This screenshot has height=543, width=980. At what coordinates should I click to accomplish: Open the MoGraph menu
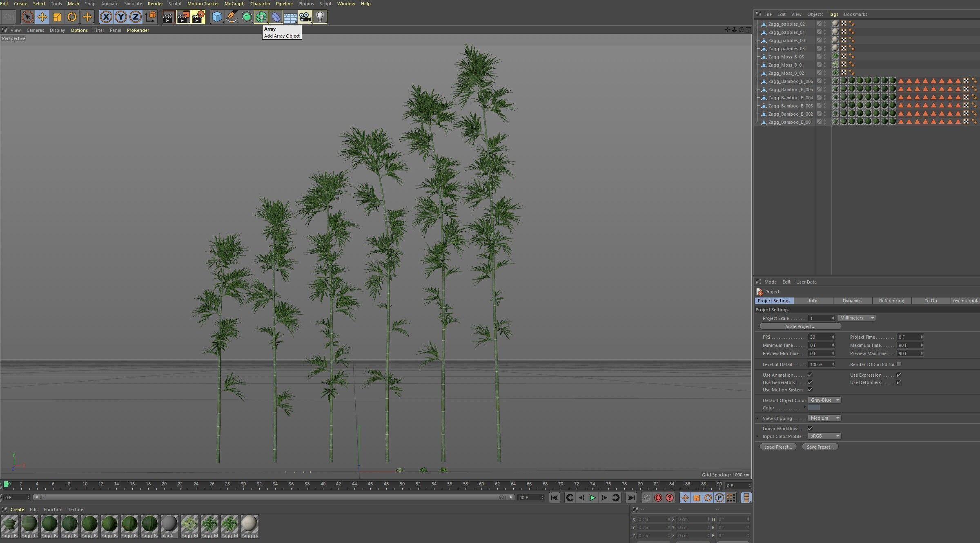[x=234, y=4]
